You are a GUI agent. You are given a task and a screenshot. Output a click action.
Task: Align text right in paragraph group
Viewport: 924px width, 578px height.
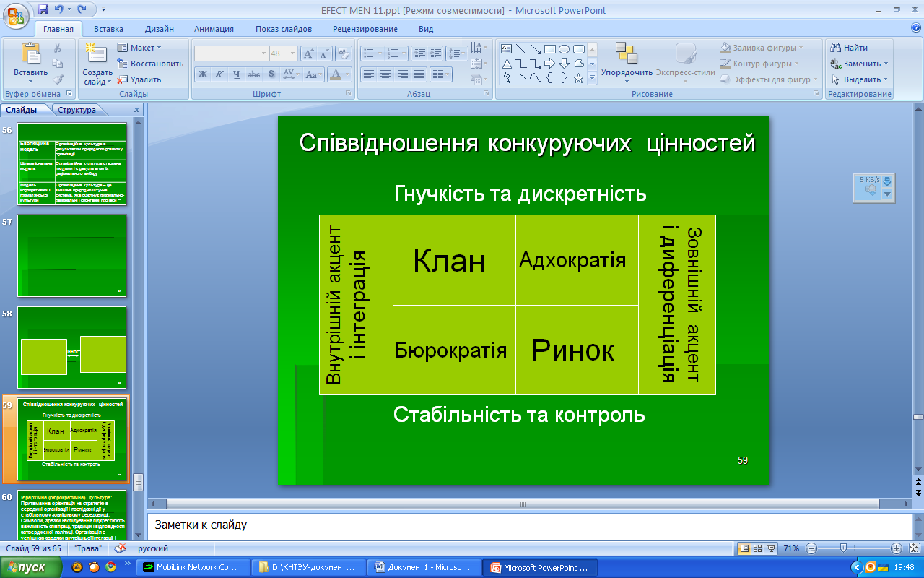(403, 74)
